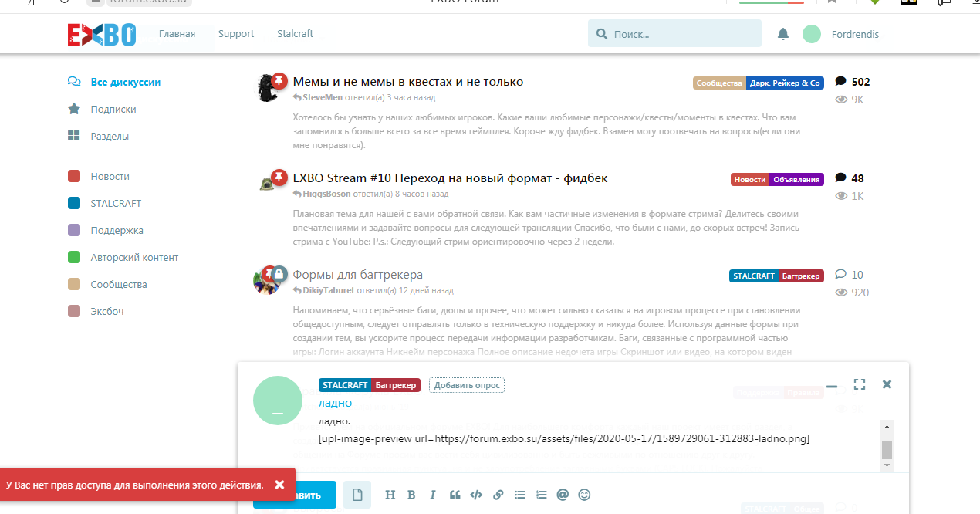This screenshot has width=980, height=514.
Task: Open discussion 'Мемы и не мемы в квестах'
Action: pos(408,82)
